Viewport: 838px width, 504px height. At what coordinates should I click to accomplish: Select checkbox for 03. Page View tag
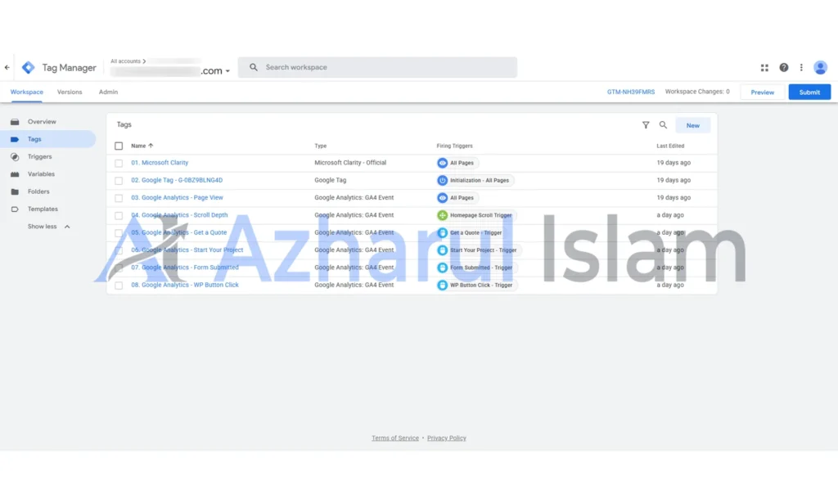coord(119,198)
